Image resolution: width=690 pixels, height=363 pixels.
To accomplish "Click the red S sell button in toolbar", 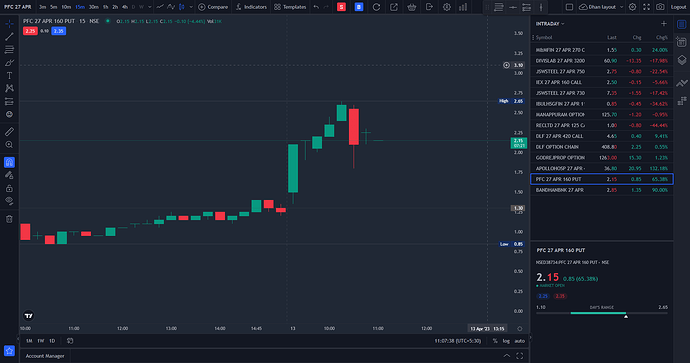I will coord(341,7).
